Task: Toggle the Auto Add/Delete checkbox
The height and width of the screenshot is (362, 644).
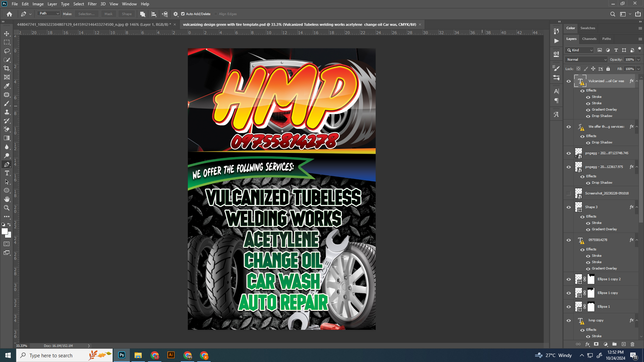Action: click(183, 14)
